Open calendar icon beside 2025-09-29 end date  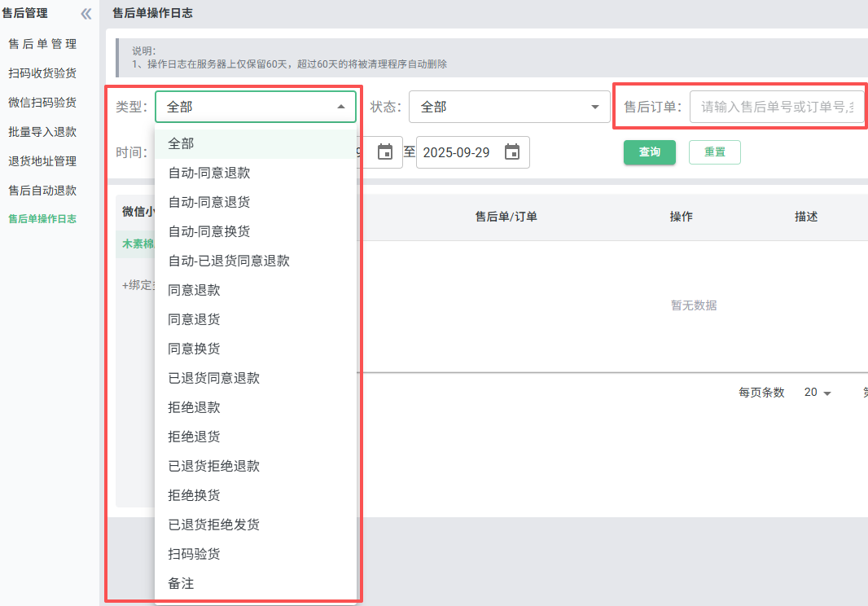512,152
